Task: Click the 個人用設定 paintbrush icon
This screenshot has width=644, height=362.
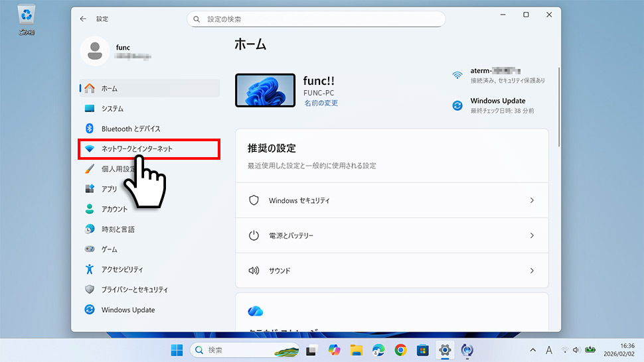Action: coord(90,169)
